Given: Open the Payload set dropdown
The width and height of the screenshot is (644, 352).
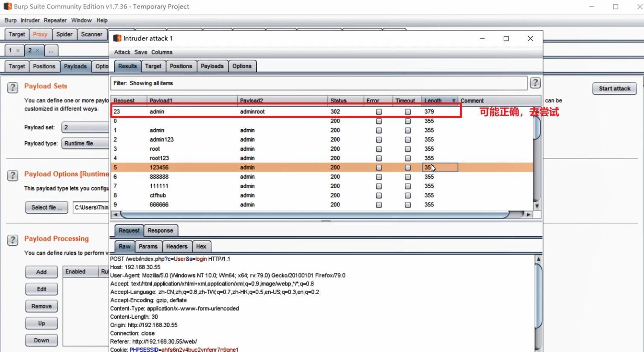Looking at the screenshot, I should click(85, 127).
